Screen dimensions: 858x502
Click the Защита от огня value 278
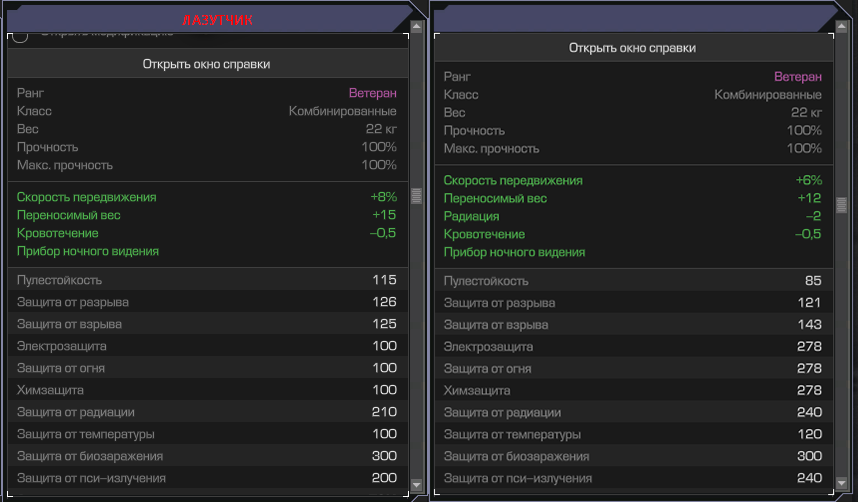tap(809, 368)
